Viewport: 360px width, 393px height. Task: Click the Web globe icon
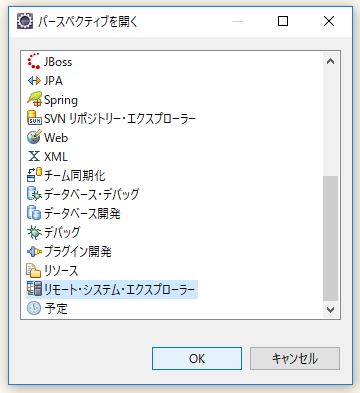tap(34, 137)
